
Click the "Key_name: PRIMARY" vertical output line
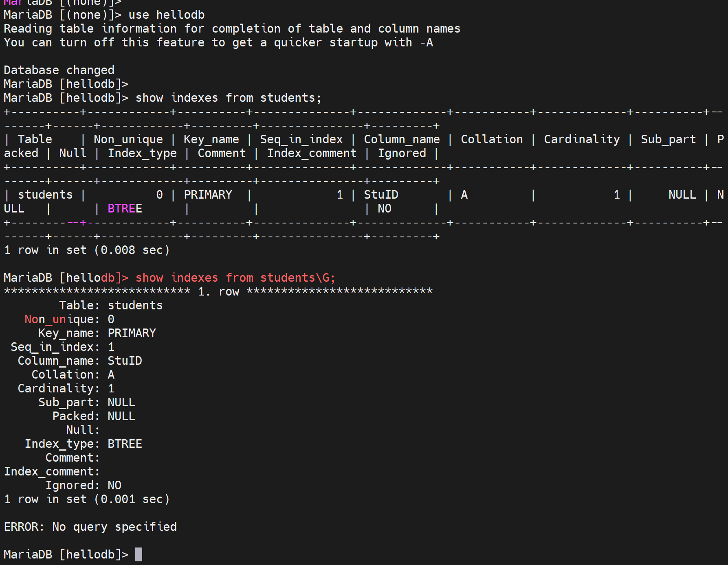click(x=97, y=333)
